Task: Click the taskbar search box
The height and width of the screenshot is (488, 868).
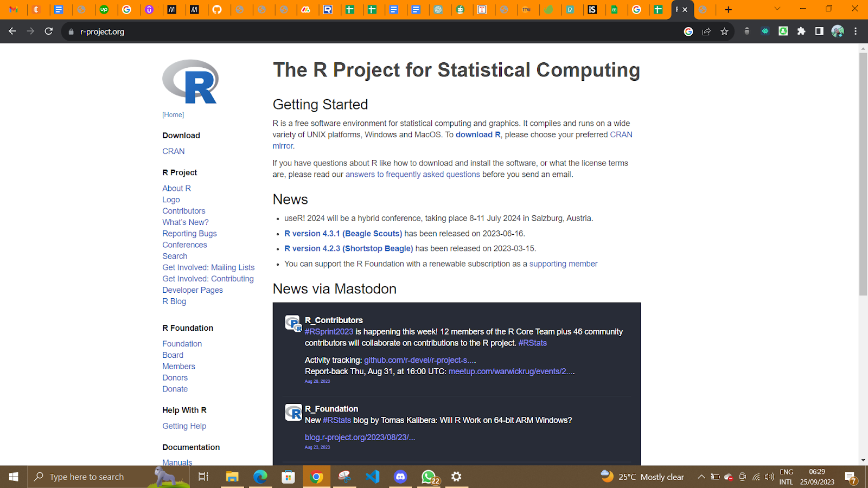Action: [108, 477]
